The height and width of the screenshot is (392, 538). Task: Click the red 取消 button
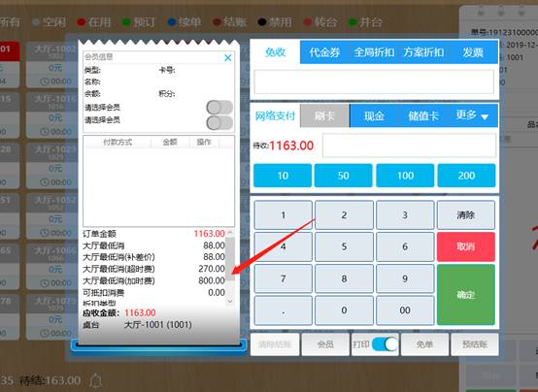(x=465, y=246)
